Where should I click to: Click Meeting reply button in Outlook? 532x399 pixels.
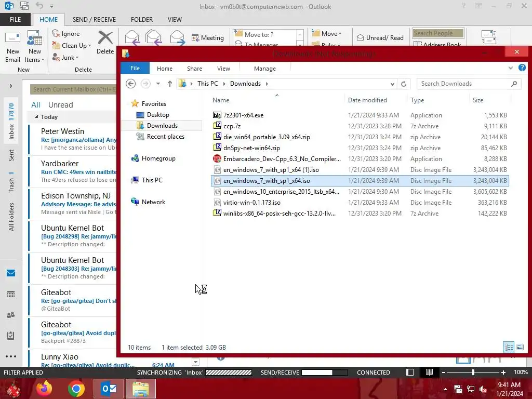[x=208, y=37]
